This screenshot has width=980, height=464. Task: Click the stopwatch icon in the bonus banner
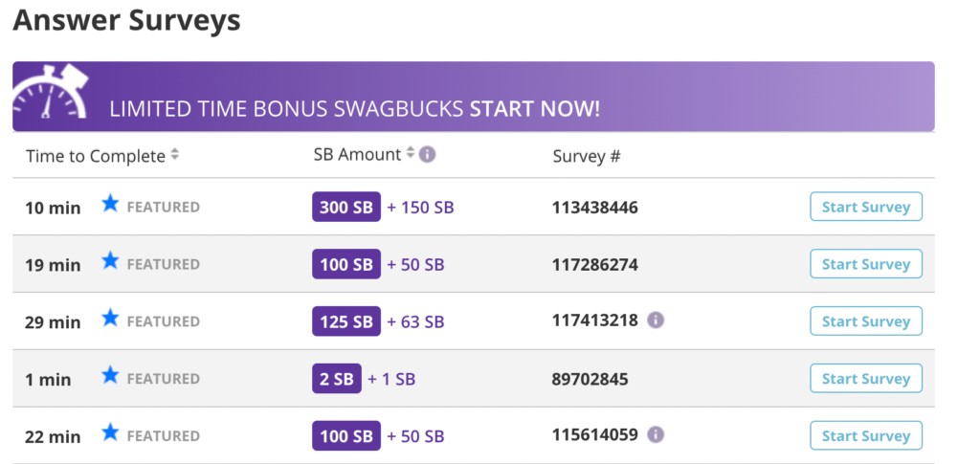click(51, 92)
